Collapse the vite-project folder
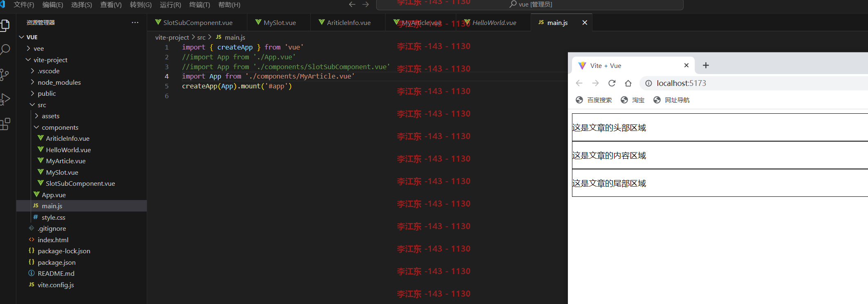This screenshot has width=868, height=304. click(x=81, y=60)
